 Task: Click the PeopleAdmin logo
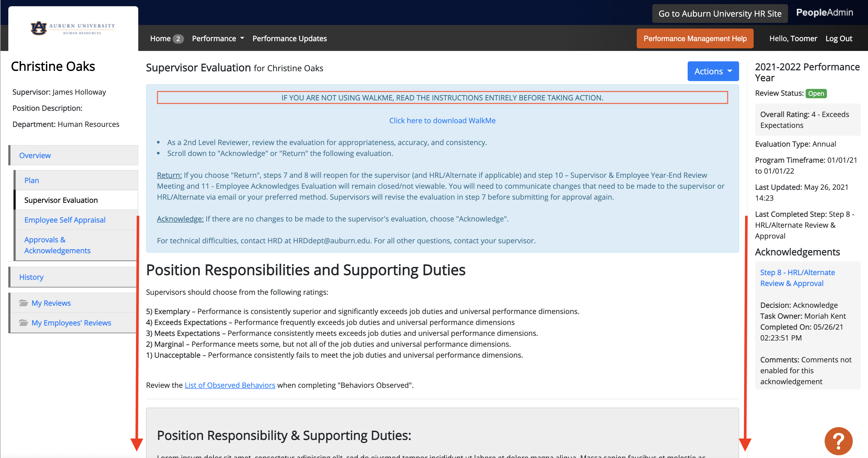[x=824, y=13]
